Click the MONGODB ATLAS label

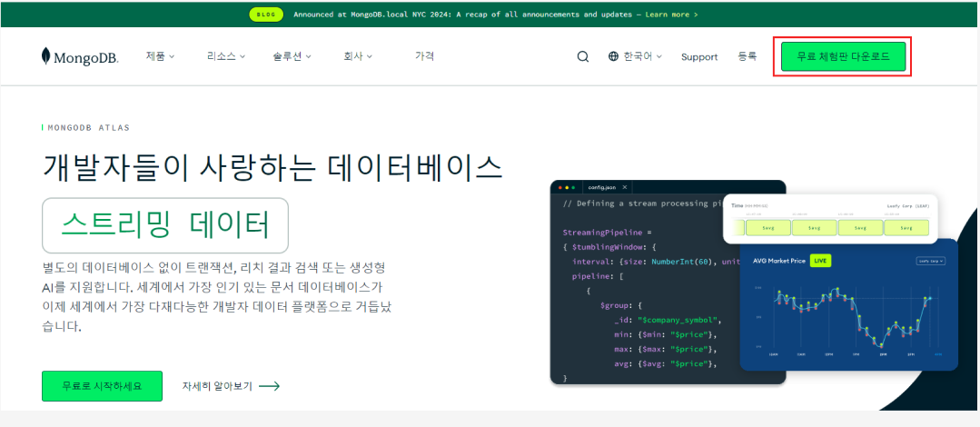tap(87, 127)
